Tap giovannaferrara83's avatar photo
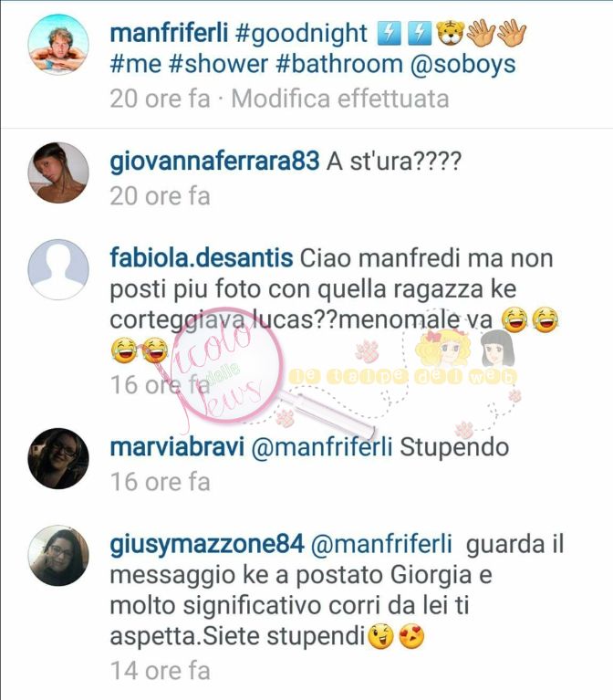The width and height of the screenshot is (613, 700). point(58,172)
